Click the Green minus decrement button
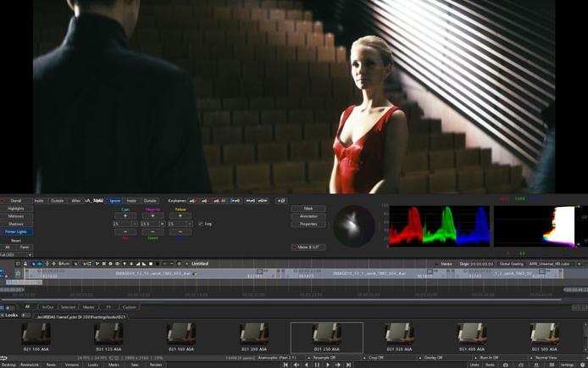Screen dimensions: 588x368 (153, 231)
